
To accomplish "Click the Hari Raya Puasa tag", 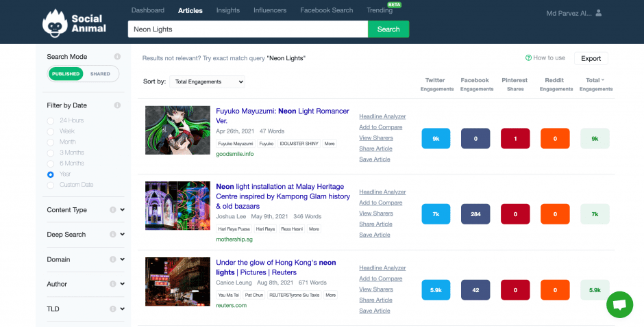I will pos(234,229).
